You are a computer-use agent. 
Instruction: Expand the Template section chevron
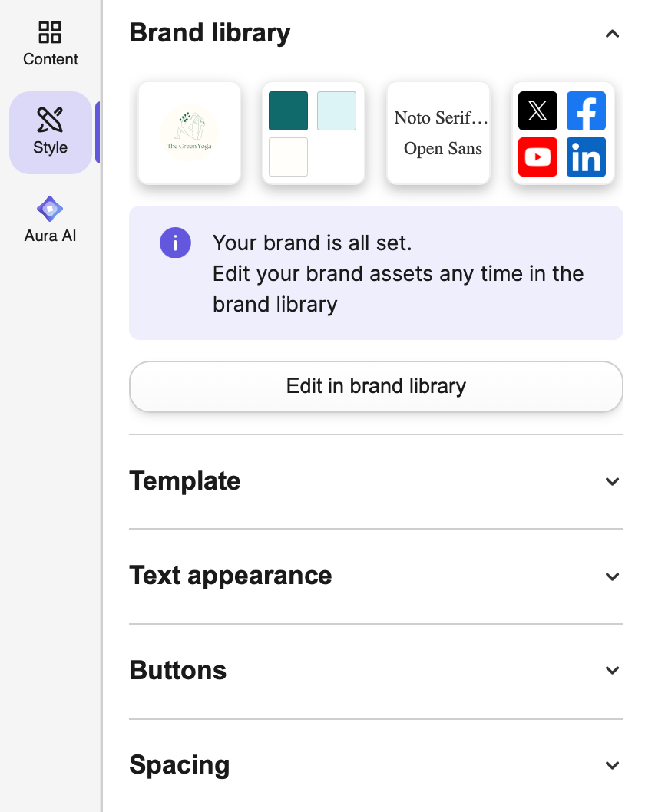[612, 482]
